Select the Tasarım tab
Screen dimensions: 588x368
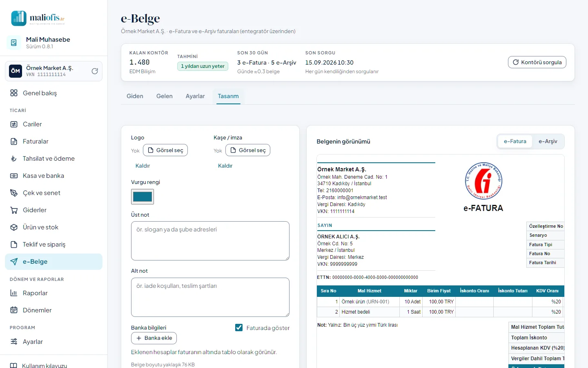coord(228,96)
